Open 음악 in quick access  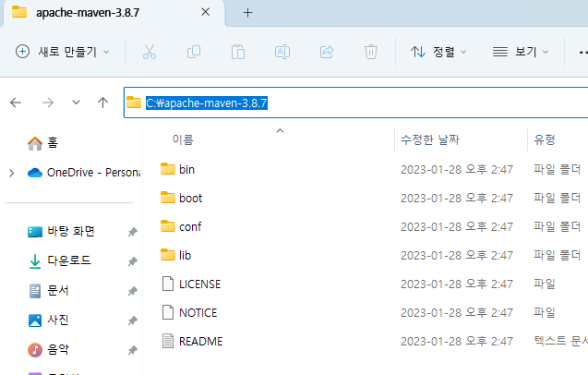(49, 350)
